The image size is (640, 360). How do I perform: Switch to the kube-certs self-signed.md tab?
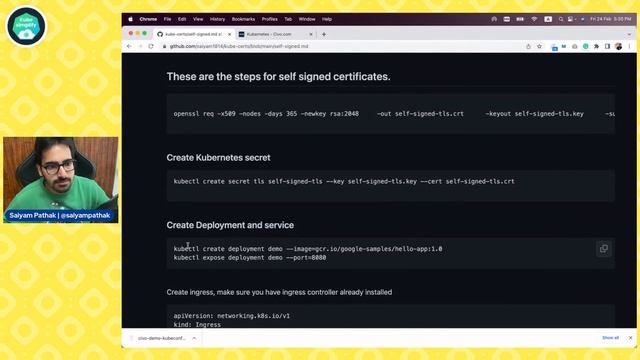(x=194, y=34)
